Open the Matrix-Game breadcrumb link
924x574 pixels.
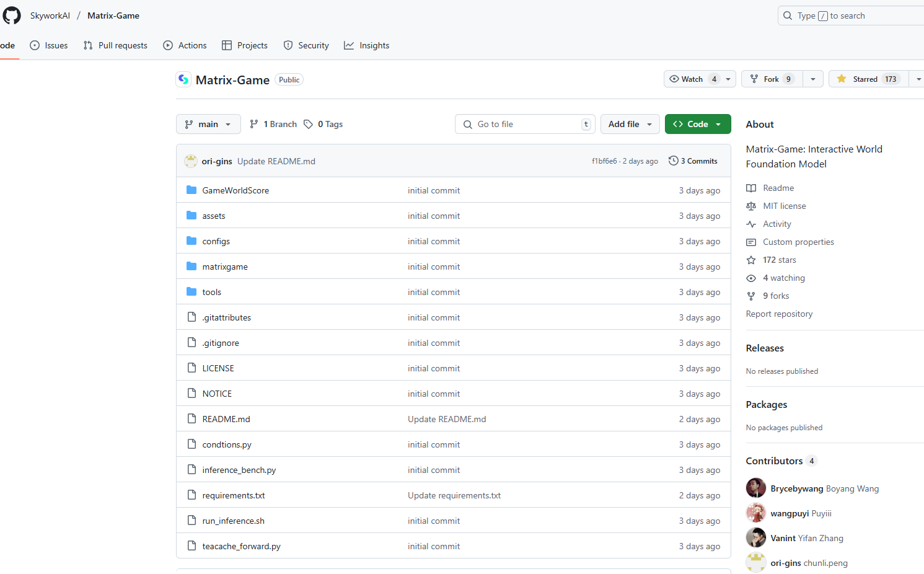point(113,15)
